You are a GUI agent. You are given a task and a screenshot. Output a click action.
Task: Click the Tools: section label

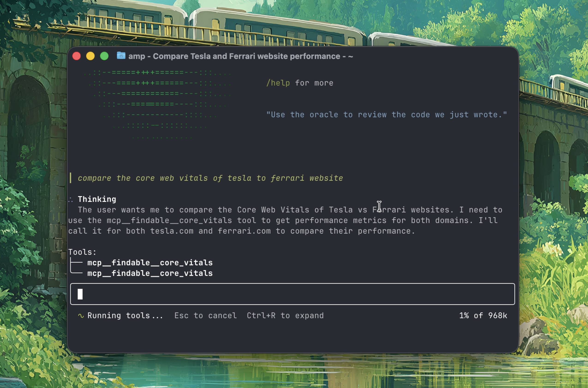82,252
